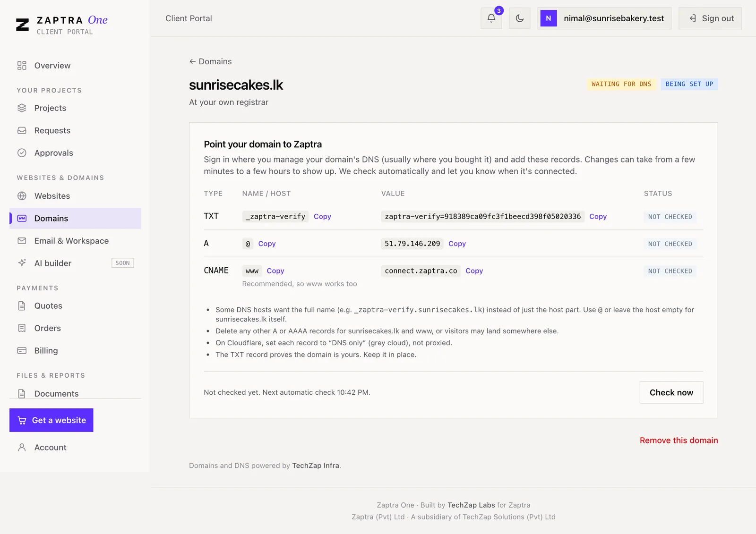
Task: Open the TechZap Labs footer link
Action: (x=471, y=505)
